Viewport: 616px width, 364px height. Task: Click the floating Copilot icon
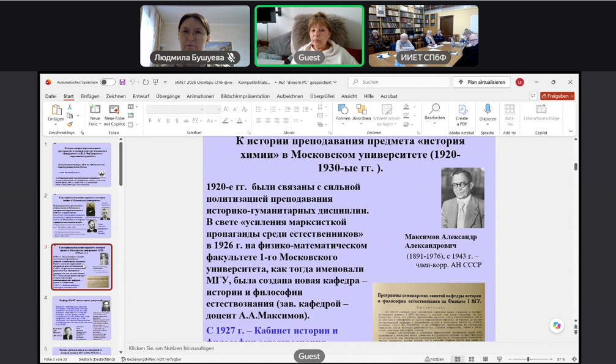point(557,325)
